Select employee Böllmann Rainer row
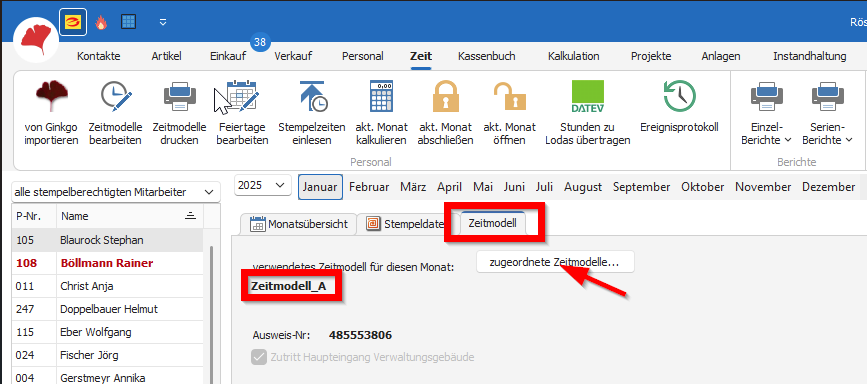 click(x=107, y=263)
